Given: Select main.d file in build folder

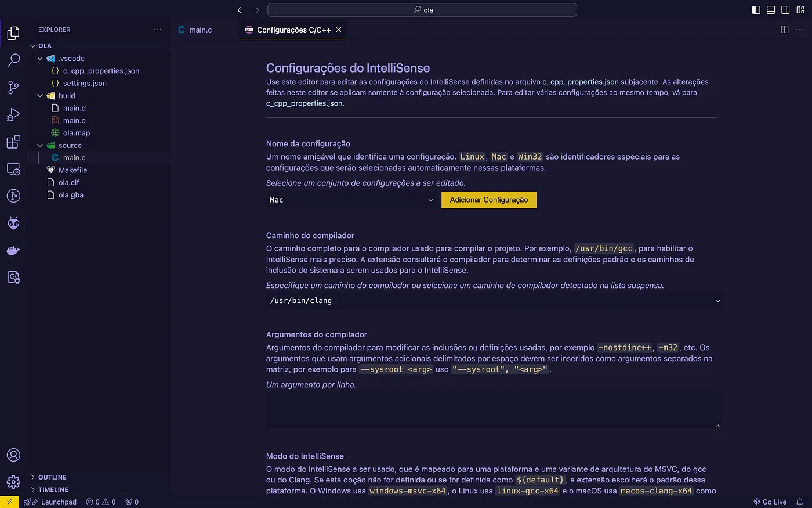Looking at the screenshot, I should tap(74, 108).
